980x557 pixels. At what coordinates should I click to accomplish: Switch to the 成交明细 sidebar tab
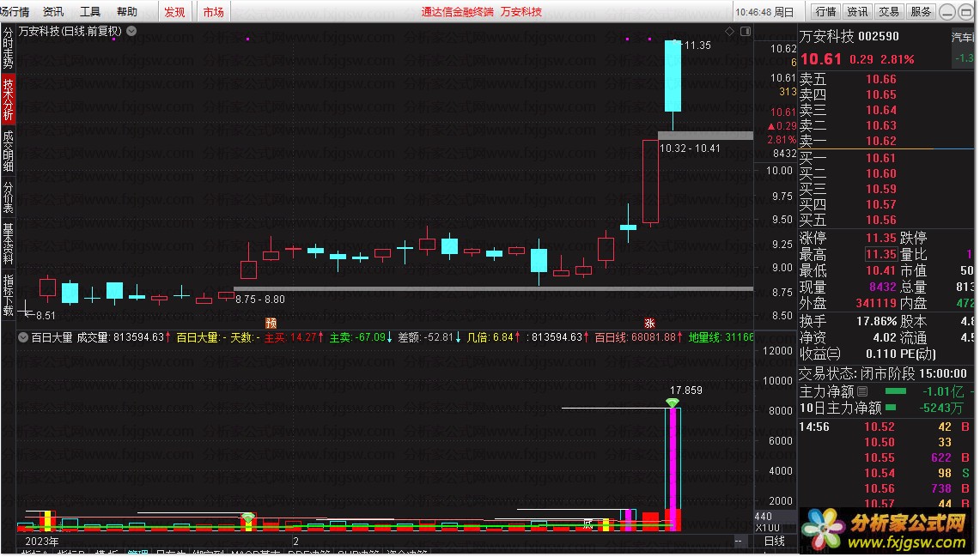(x=8, y=150)
